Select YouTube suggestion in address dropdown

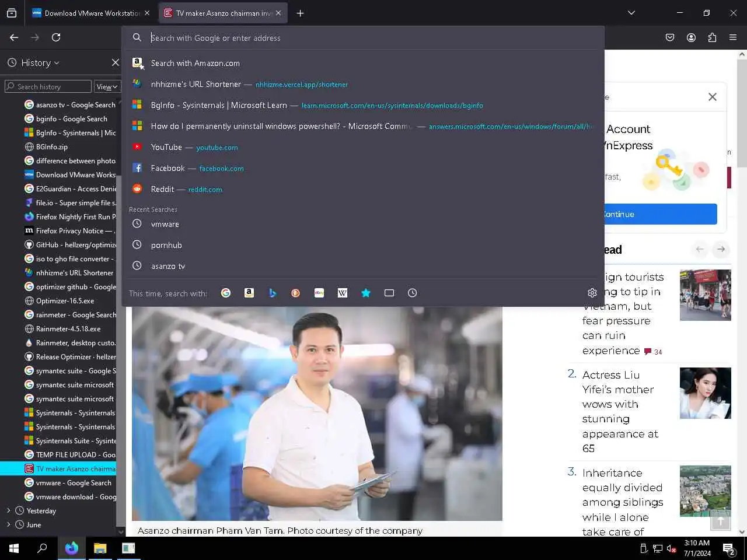(x=364, y=147)
